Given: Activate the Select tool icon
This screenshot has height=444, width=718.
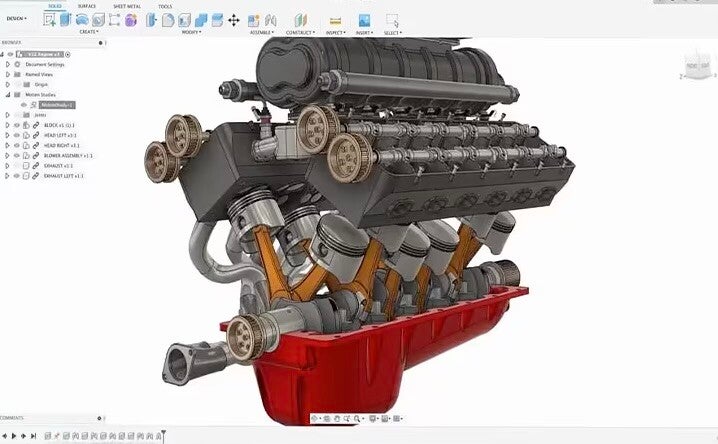Looking at the screenshot, I should 392,21.
